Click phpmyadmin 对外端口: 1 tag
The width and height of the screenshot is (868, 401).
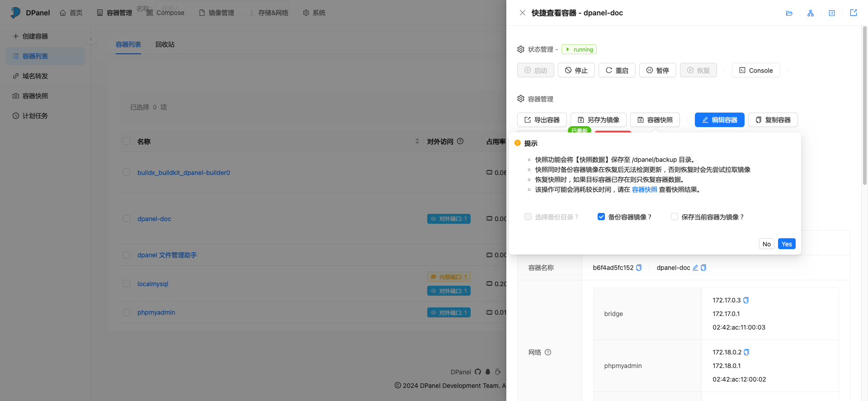(x=449, y=312)
